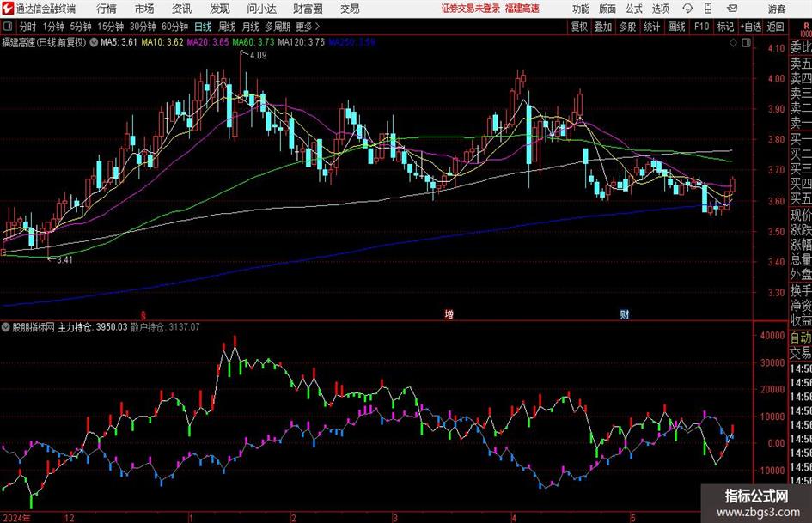
Task: Switch to 60分钟 chart period
Action: pyautogui.click(x=175, y=27)
